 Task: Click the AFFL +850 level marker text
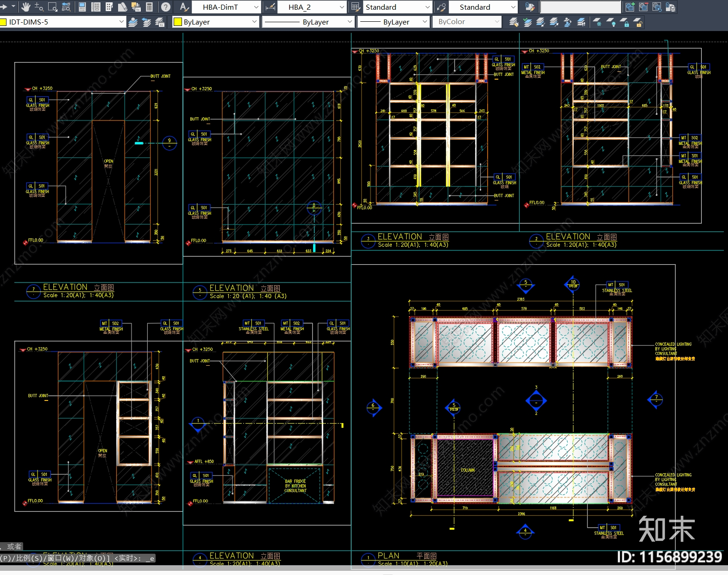point(204,462)
